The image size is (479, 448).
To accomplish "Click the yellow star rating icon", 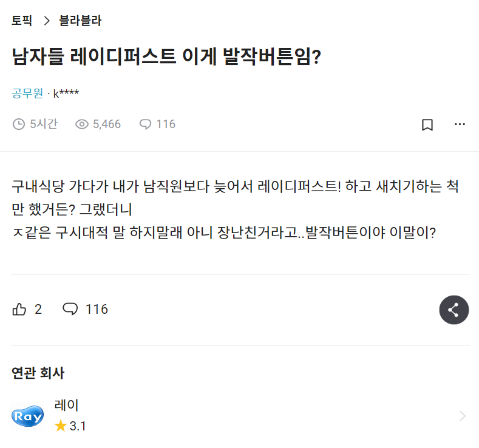I will tap(60, 426).
